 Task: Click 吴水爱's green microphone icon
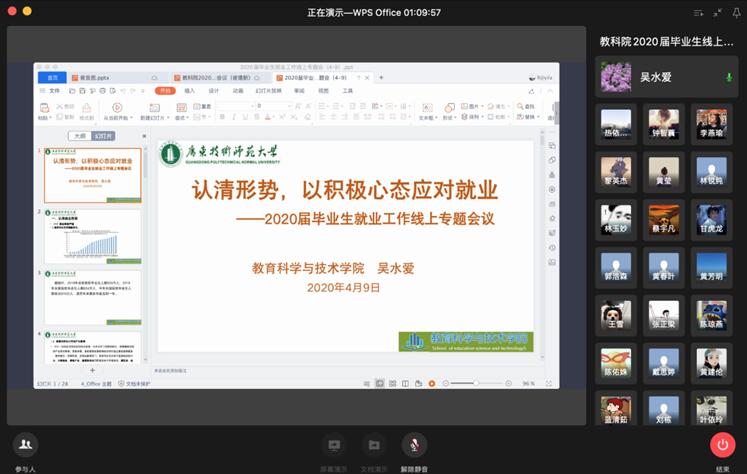click(x=728, y=77)
